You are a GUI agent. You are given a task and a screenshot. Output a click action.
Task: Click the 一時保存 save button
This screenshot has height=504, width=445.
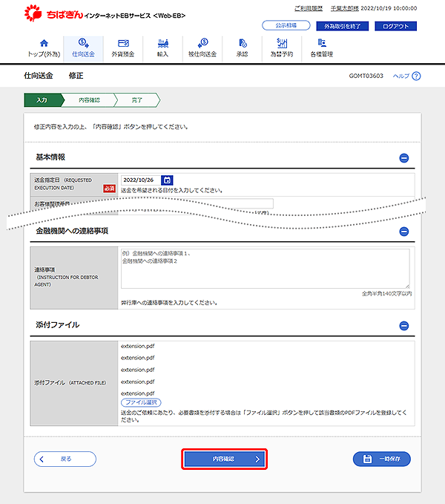(x=382, y=459)
